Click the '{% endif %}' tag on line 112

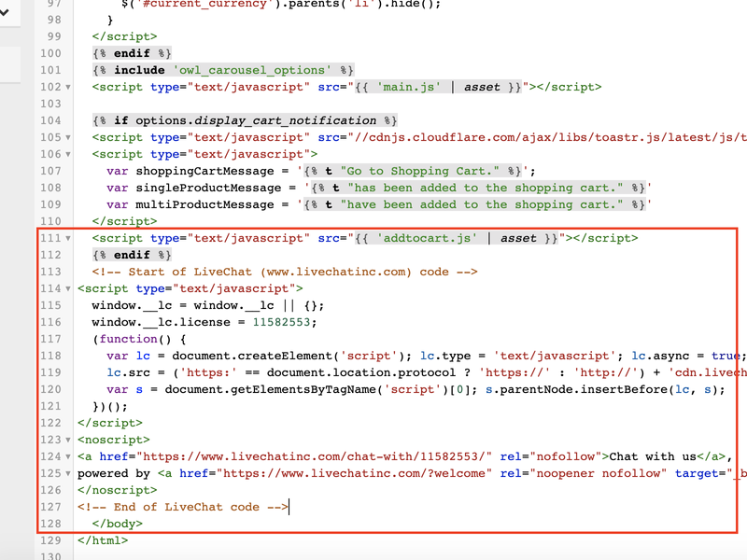point(132,255)
